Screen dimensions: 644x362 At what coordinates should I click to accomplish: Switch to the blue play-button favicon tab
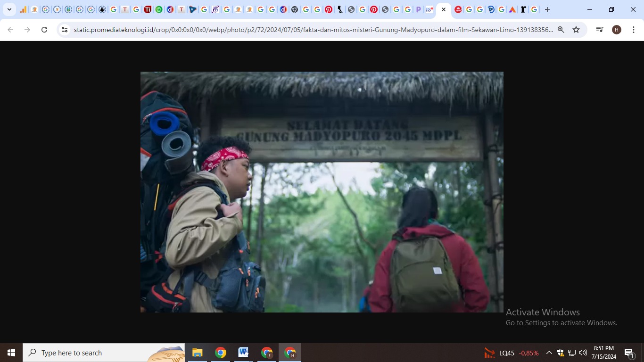(491, 9)
